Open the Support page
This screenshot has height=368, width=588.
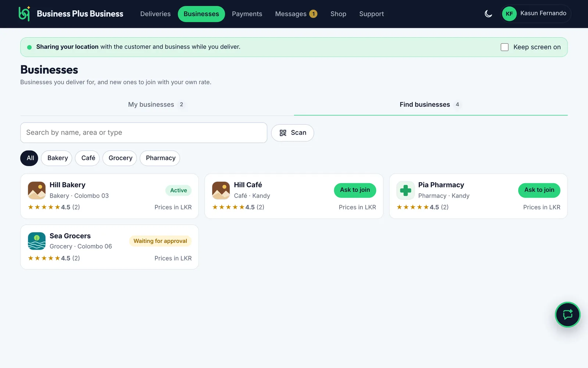point(372,14)
